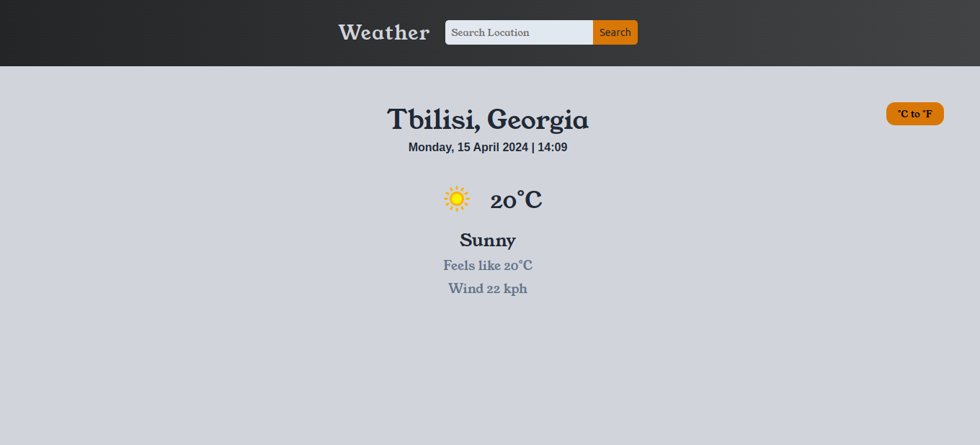Click the Weather heading in the navbar

[x=383, y=32]
